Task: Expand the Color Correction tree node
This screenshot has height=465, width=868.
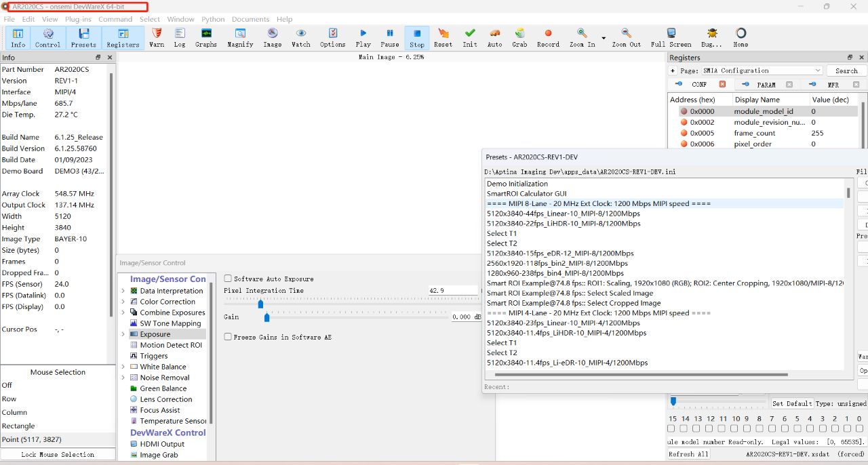Action: pyautogui.click(x=123, y=302)
